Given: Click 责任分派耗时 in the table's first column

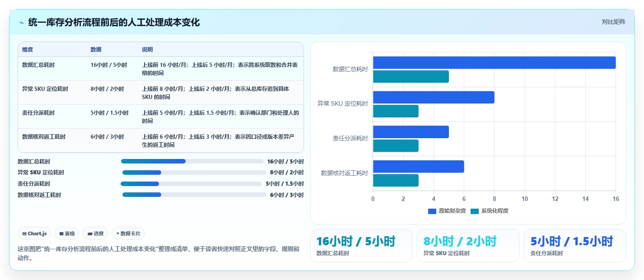Looking at the screenshot, I should pos(38,113).
